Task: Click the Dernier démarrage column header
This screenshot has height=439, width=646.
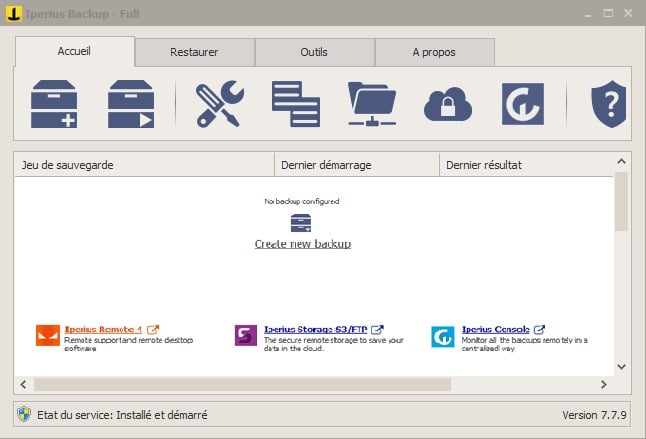Action: [356, 165]
